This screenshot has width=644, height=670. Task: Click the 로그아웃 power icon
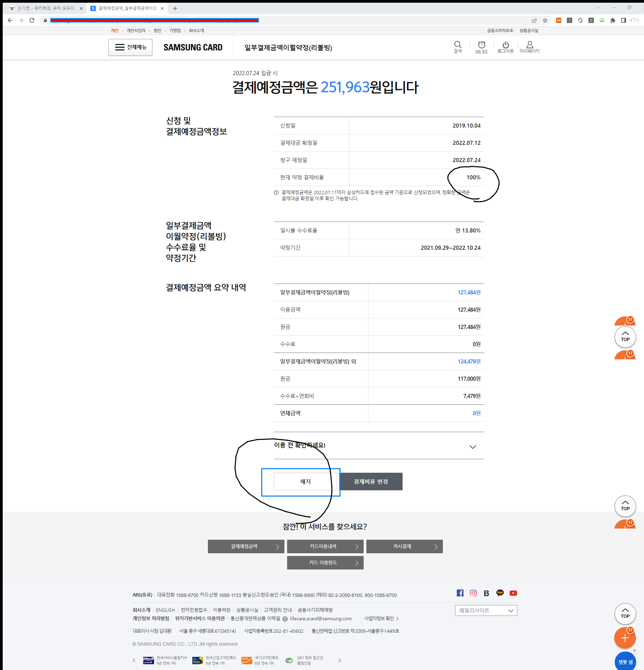click(506, 47)
